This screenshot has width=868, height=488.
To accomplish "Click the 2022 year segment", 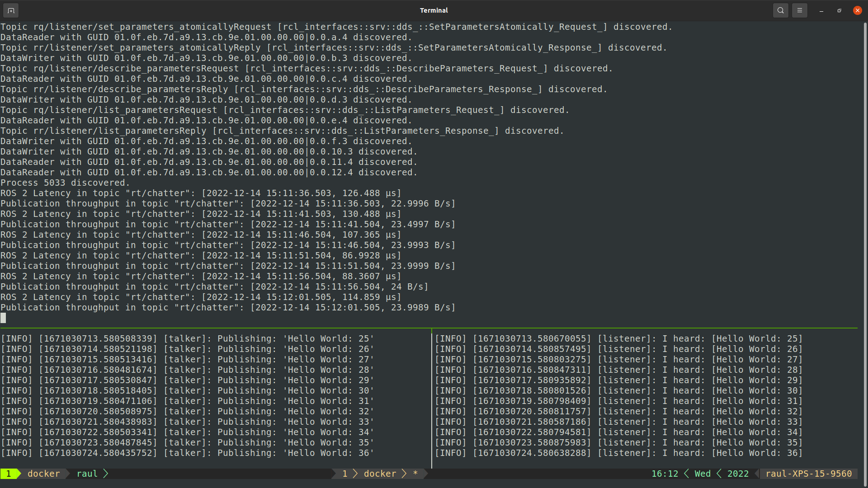I will [738, 474].
